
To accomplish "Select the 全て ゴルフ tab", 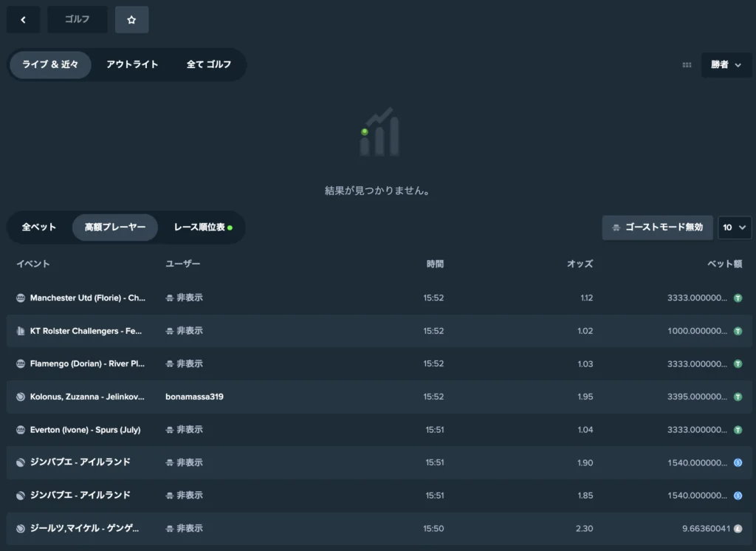I will pos(209,65).
